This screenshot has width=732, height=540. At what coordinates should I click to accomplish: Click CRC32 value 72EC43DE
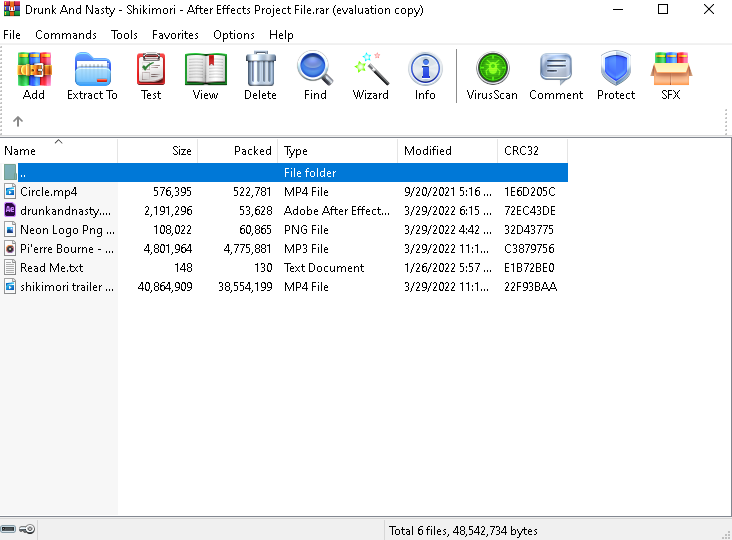530,211
